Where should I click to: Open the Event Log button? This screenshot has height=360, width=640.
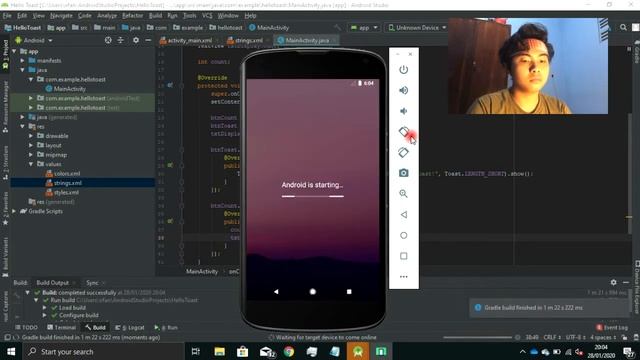(612, 327)
